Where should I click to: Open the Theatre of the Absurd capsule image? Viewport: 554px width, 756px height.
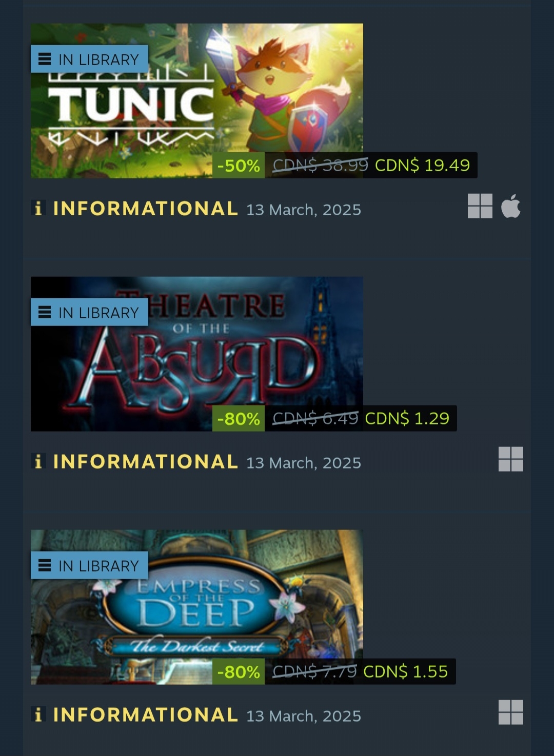tap(197, 354)
